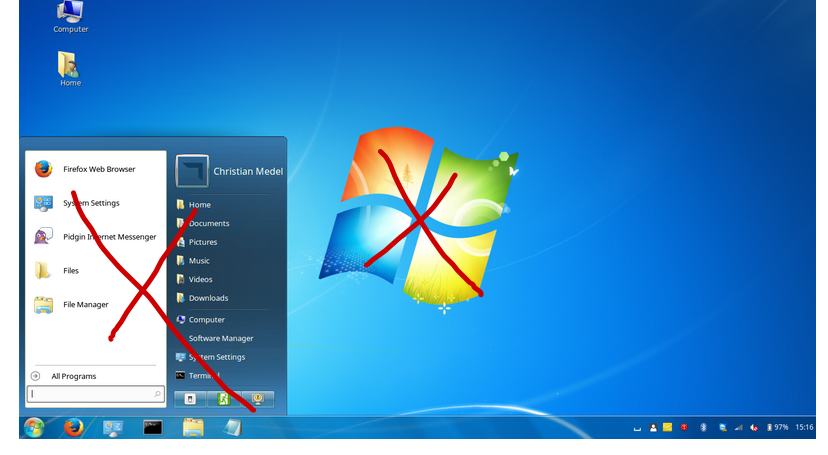Click the magnifier icon in search box

(157, 394)
